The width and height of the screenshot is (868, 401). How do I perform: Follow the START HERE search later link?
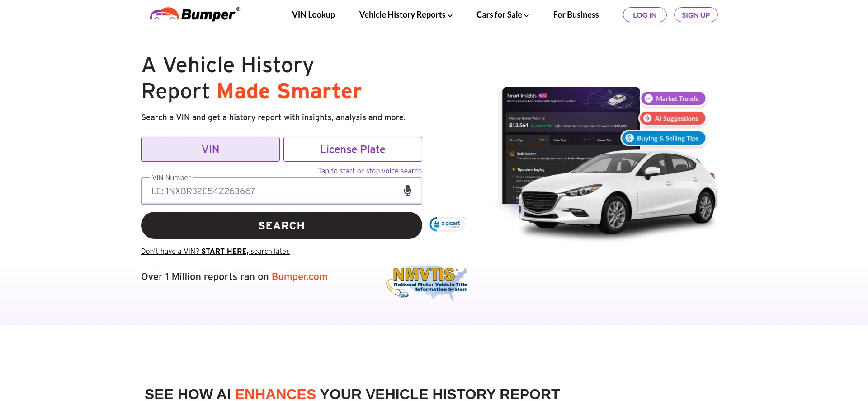click(x=215, y=252)
